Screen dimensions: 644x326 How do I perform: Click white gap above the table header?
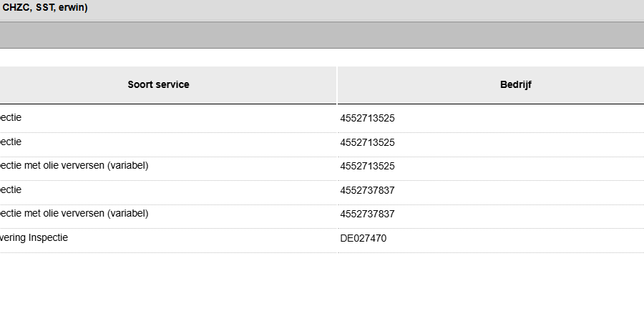coord(322,58)
